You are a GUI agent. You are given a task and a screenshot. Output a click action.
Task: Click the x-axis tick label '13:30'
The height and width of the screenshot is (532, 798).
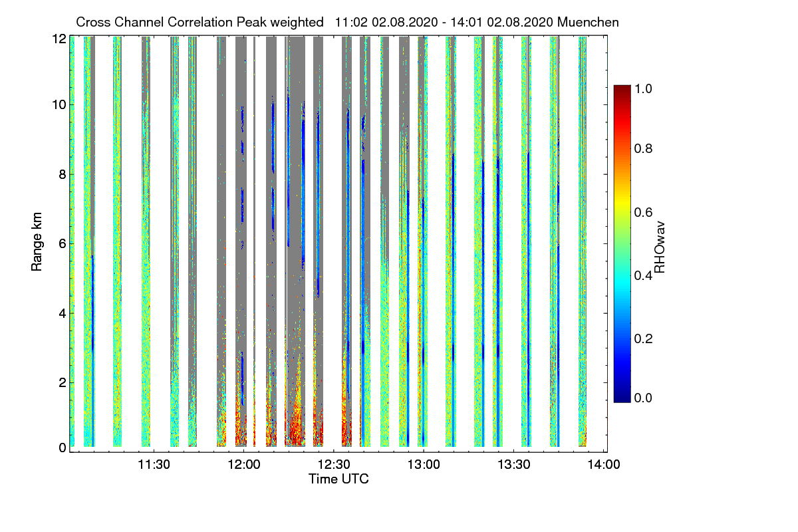[513, 465]
